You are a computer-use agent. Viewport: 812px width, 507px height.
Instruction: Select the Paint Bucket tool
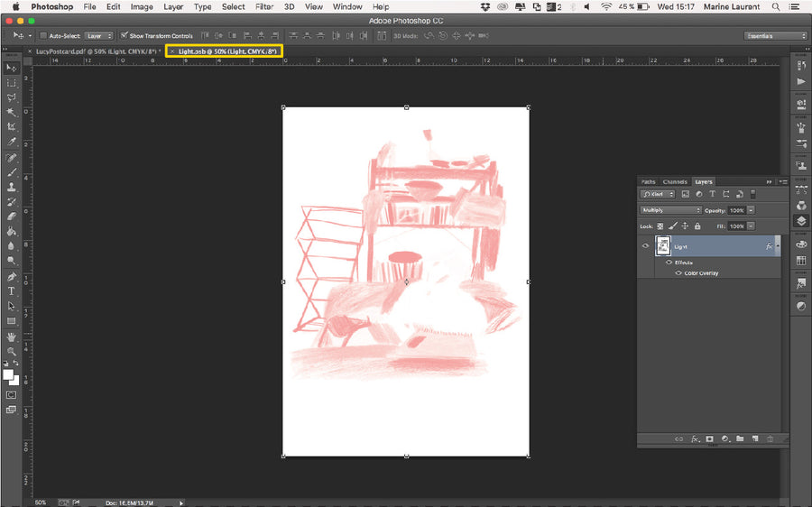pyautogui.click(x=11, y=231)
